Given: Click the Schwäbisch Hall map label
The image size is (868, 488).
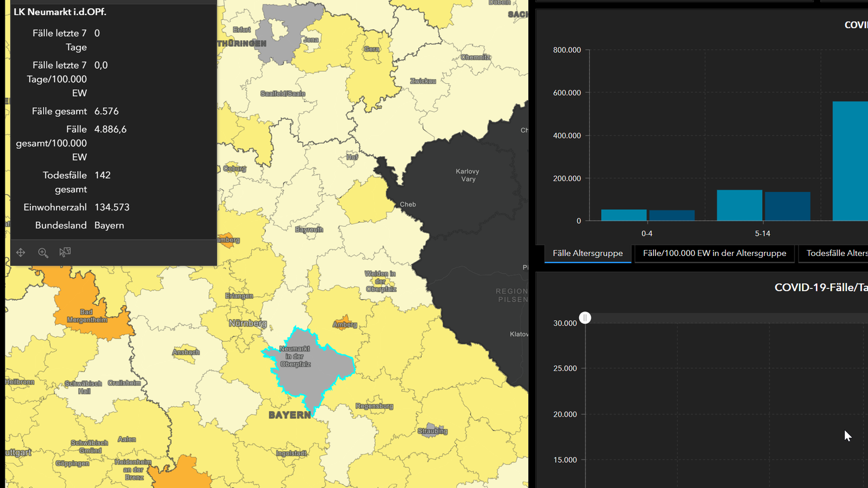Looking at the screenshot, I should (x=84, y=387).
